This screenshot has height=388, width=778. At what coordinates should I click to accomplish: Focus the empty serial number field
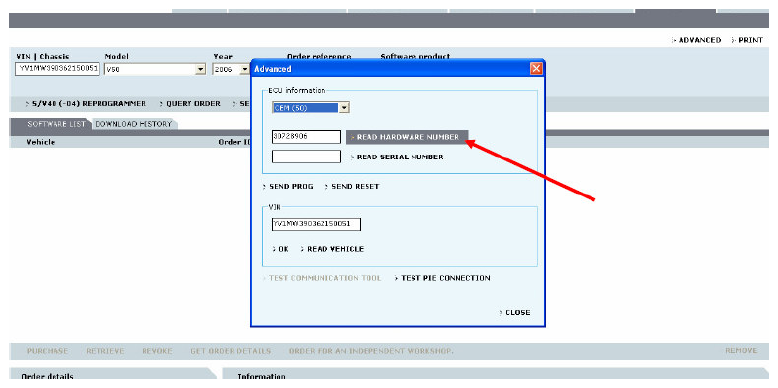point(306,156)
